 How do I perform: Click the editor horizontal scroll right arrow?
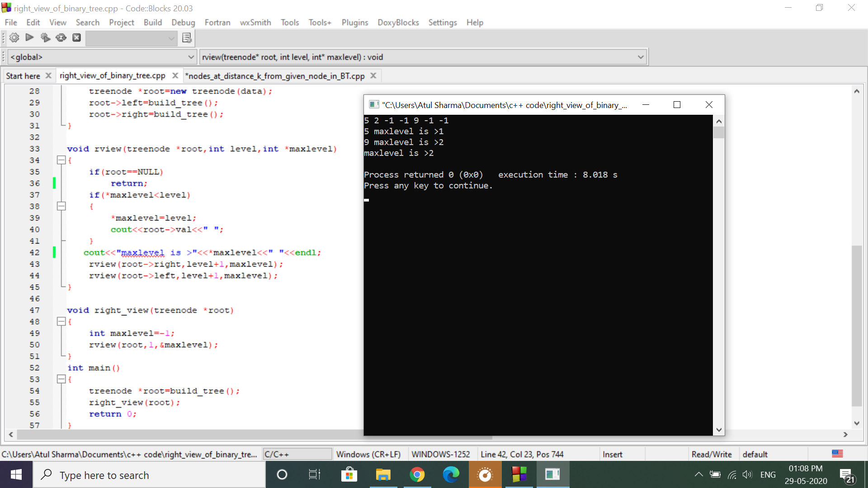point(845,435)
